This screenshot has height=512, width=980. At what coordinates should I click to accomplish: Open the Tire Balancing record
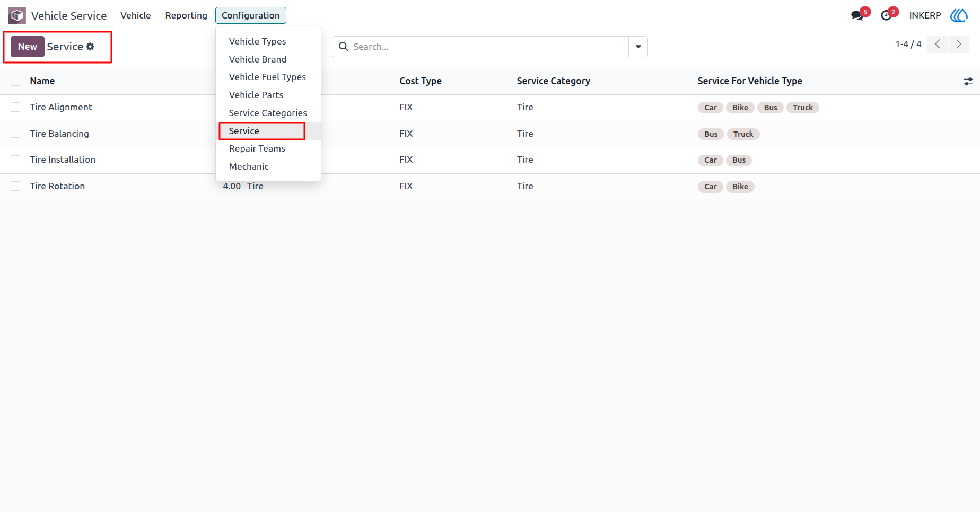(59, 134)
